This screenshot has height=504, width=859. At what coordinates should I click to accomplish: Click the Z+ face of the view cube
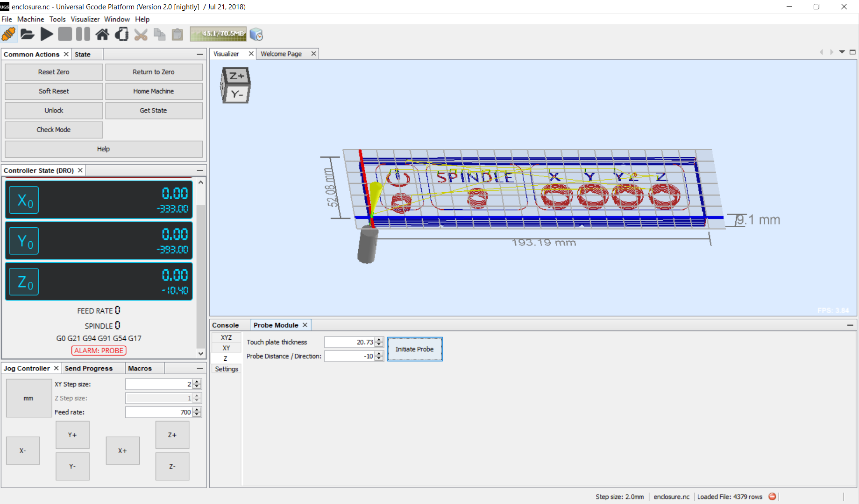pyautogui.click(x=237, y=76)
